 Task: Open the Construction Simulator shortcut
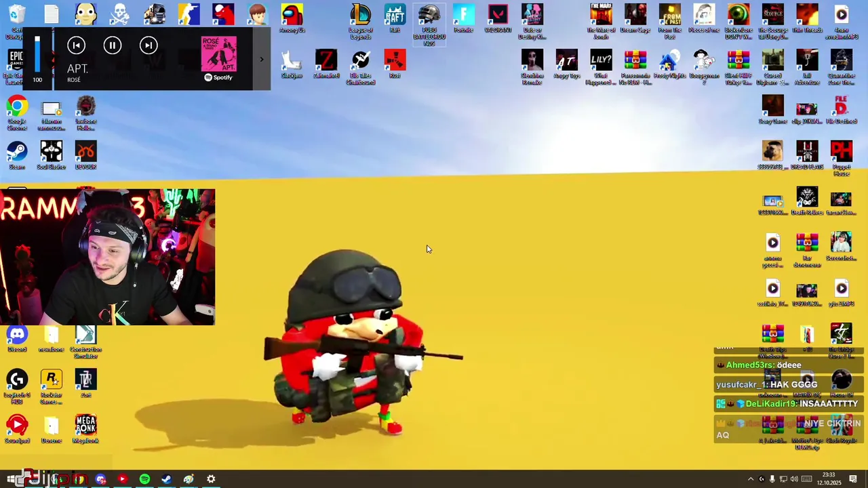85,342
